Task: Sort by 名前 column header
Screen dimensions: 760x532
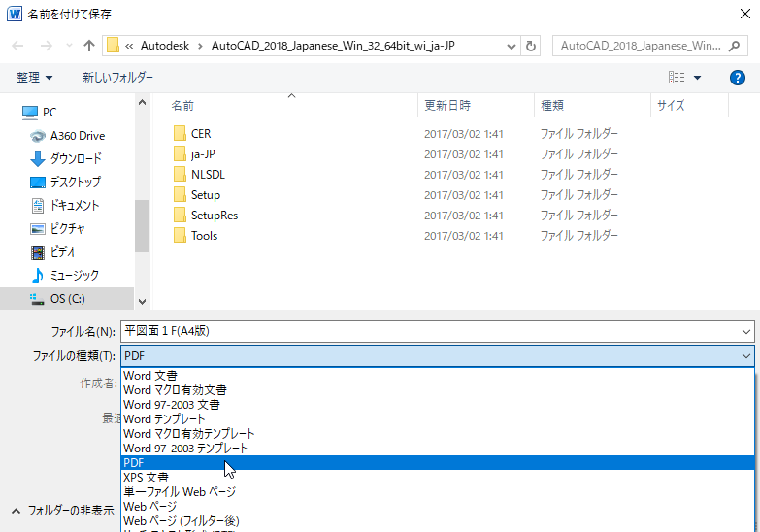Action: (x=182, y=106)
